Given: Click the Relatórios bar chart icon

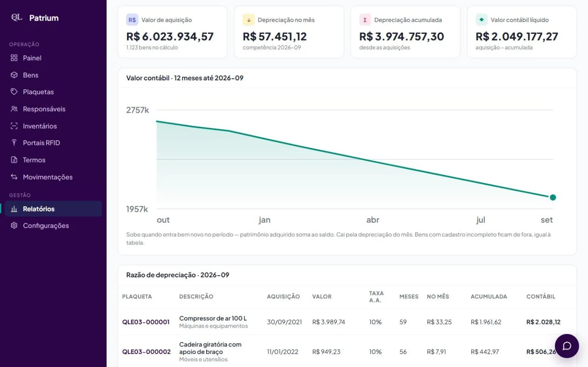Looking at the screenshot, I should coord(14,209).
